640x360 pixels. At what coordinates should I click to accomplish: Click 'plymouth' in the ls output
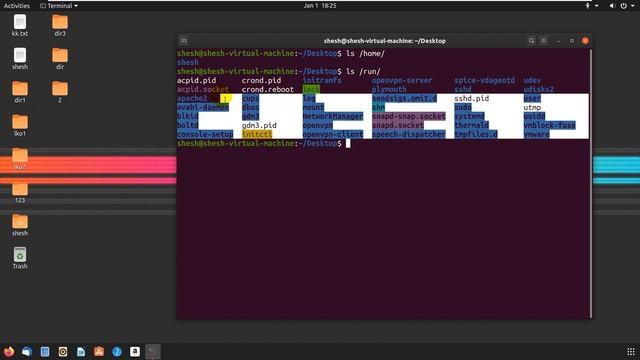pos(389,89)
